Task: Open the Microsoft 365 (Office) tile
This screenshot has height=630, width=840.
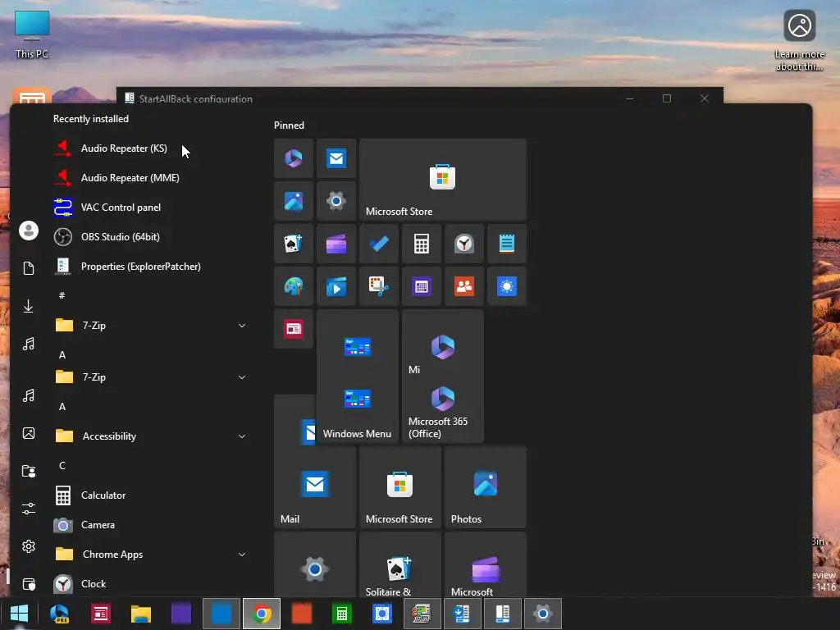Action: pyautogui.click(x=442, y=412)
